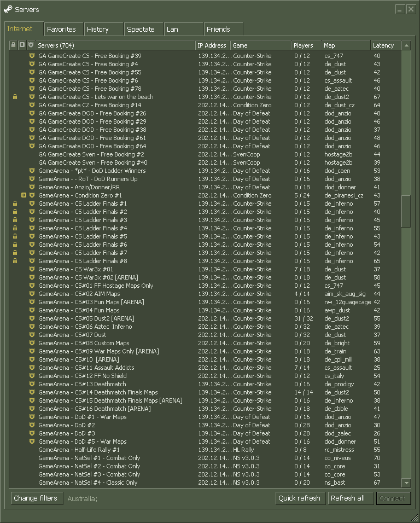Sort list by Map column header

click(346, 45)
